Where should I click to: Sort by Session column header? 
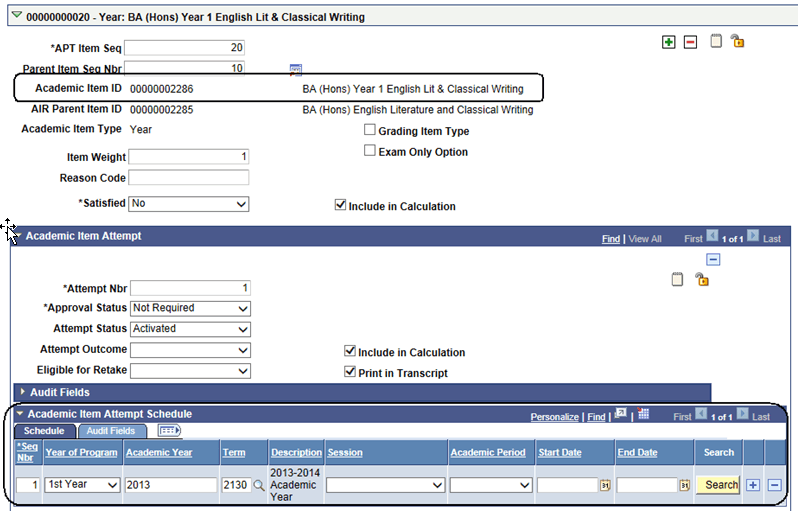(345, 453)
